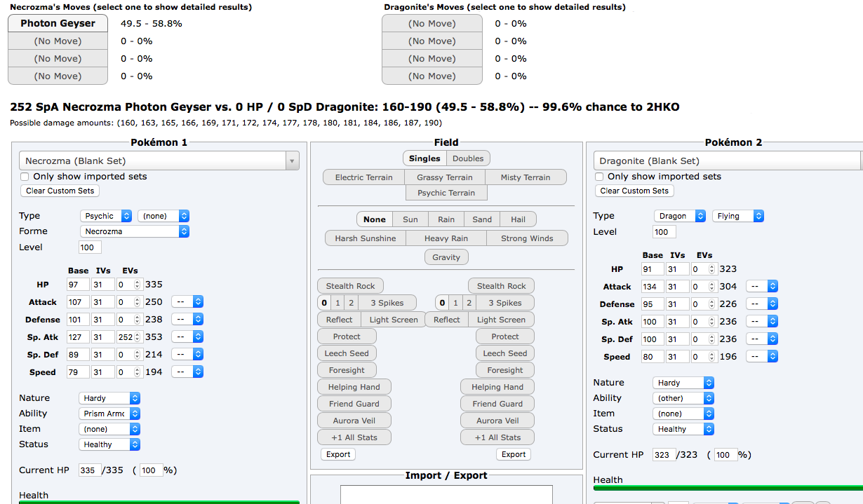Open Necrozma's Forme dropdown

tap(134, 231)
